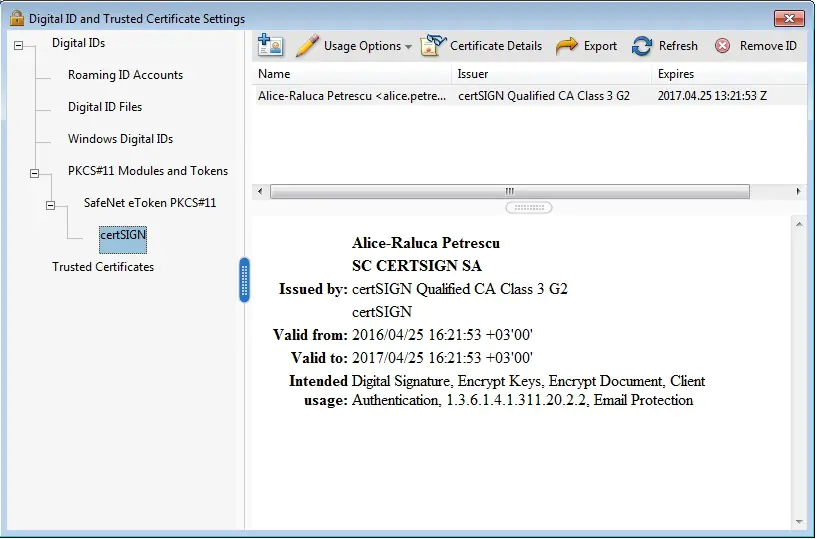The image size is (817, 539).
Task: Open the Usage Options dropdown arrow
Action: [408, 47]
